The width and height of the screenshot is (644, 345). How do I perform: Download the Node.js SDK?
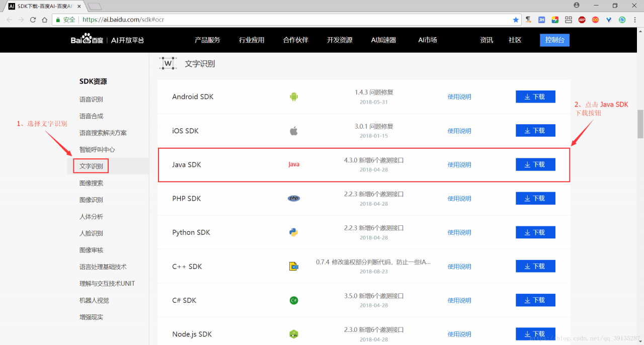(x=535, y=334)
